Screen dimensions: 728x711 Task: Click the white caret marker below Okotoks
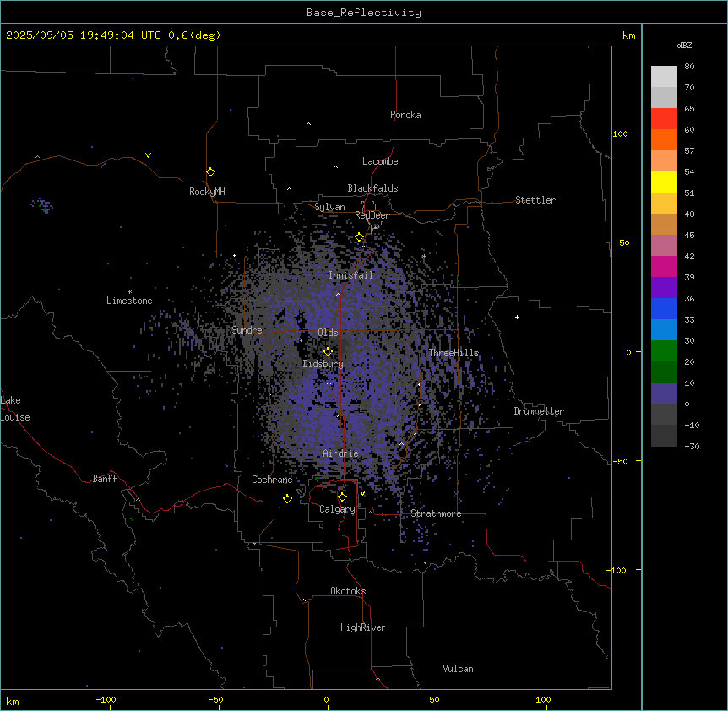coord(304,600)
